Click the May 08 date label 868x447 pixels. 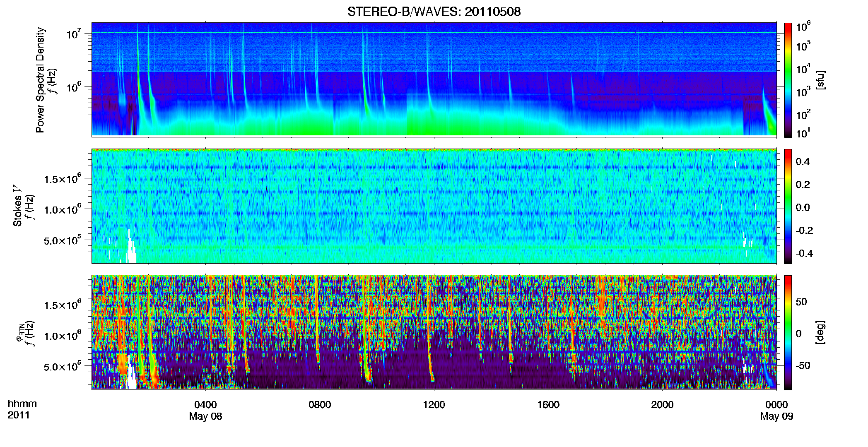pyautogui.click(x=206, y=416)
